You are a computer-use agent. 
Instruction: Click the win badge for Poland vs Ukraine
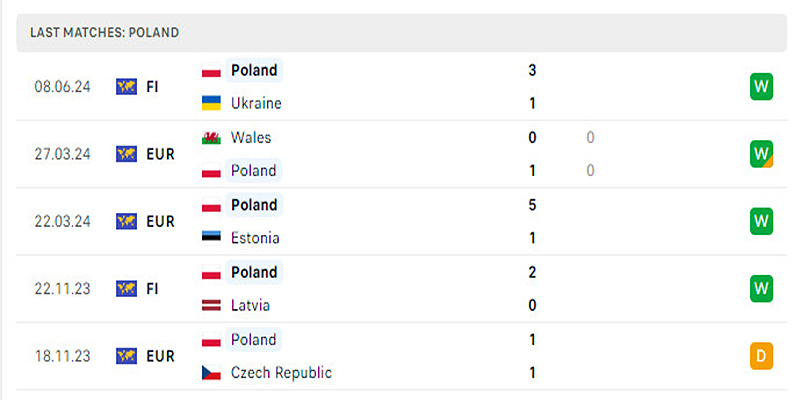(762, 87)
